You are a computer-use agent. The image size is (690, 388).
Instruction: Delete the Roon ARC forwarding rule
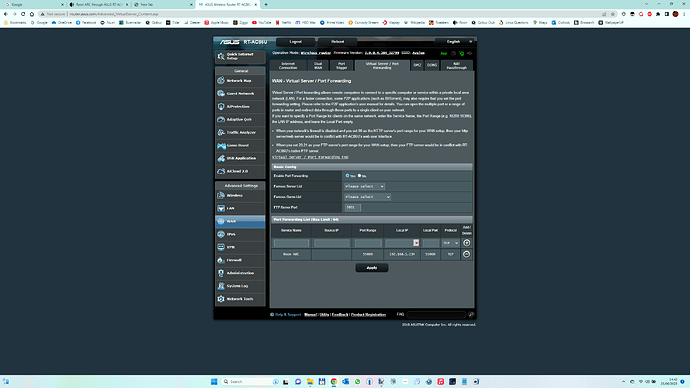(x=466, y=254)
